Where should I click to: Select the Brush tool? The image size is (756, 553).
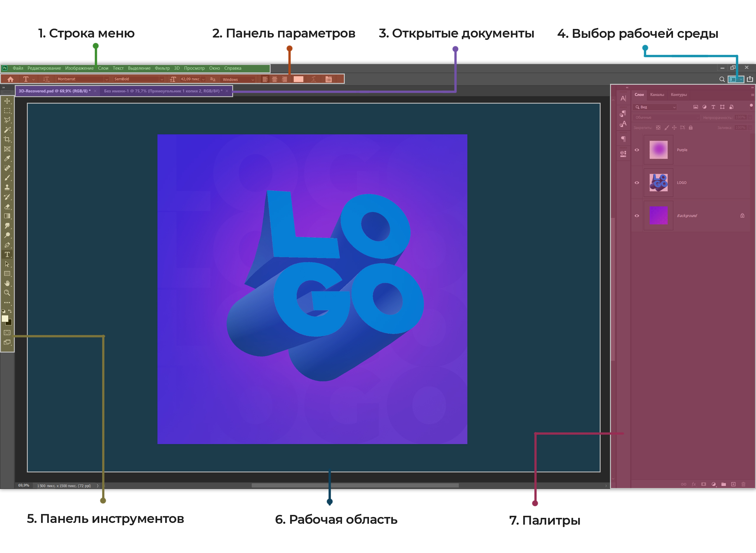7,178
